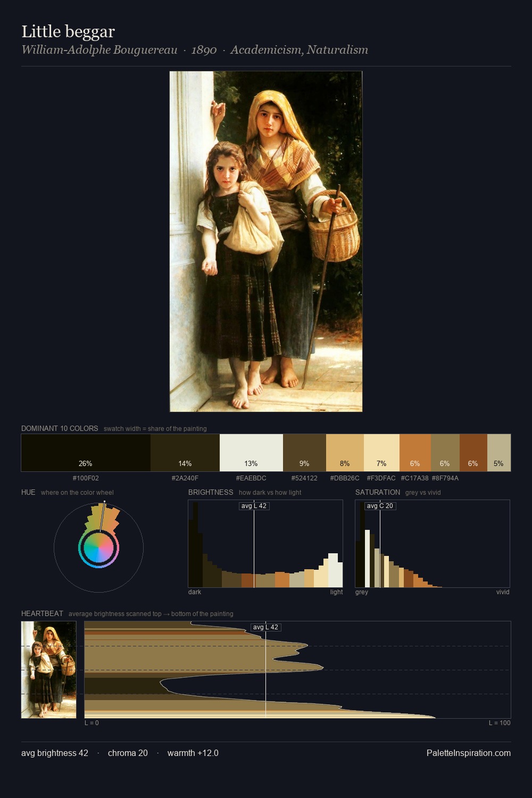Click the small painting thumbnail beside Heartbeat chart
This screenshot has height=798, width=532.
click(x=48, y=670)
